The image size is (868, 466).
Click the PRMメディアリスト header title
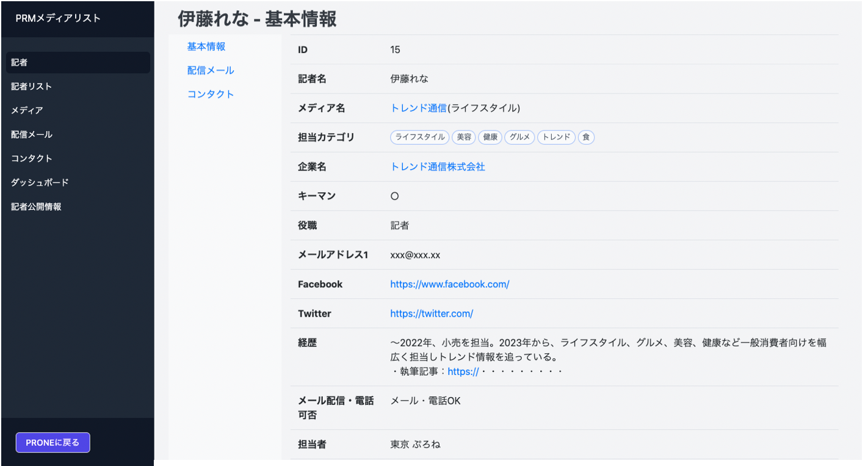[58, 18]
